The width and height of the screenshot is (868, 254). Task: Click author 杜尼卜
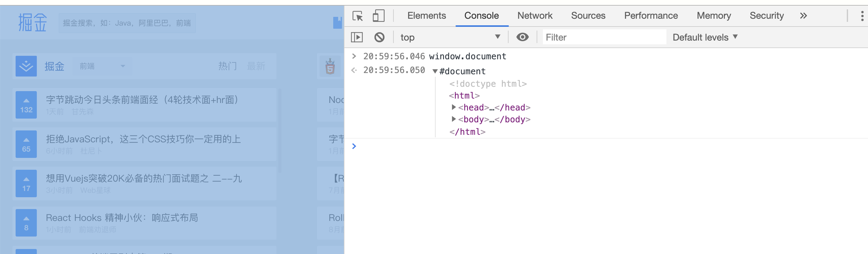[x=91, y=151]
